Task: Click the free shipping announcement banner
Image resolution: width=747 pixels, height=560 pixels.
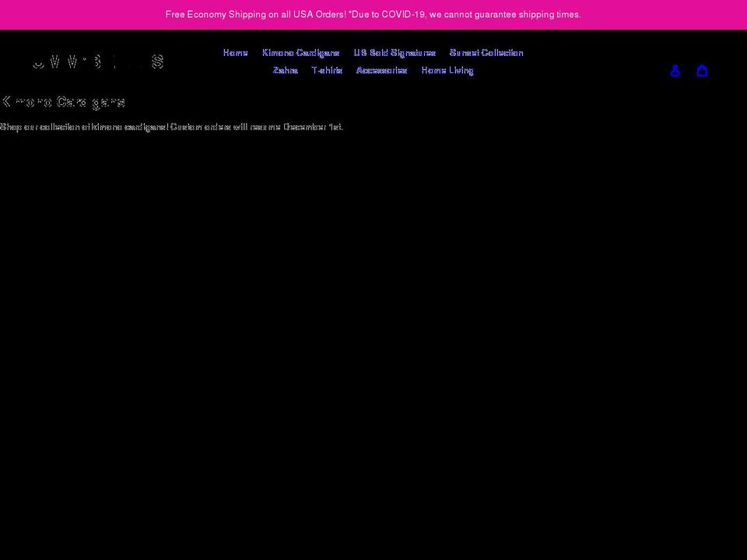Action: coord(373,15)
